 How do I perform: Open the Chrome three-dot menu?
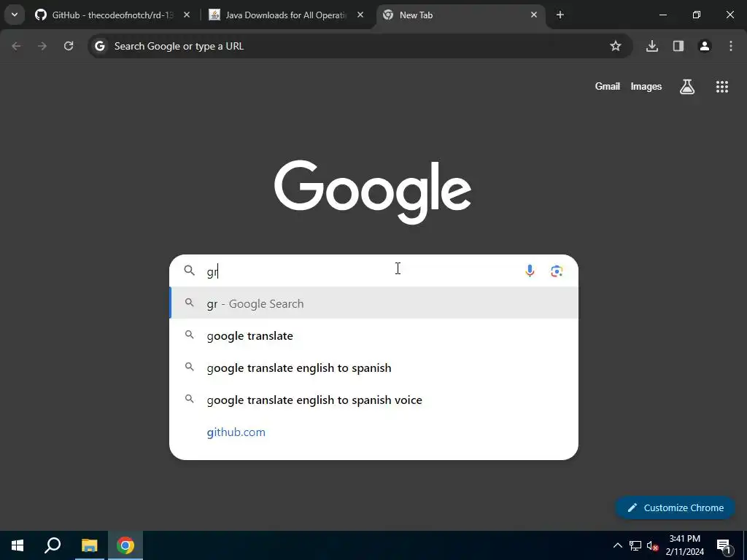point(731,46)
